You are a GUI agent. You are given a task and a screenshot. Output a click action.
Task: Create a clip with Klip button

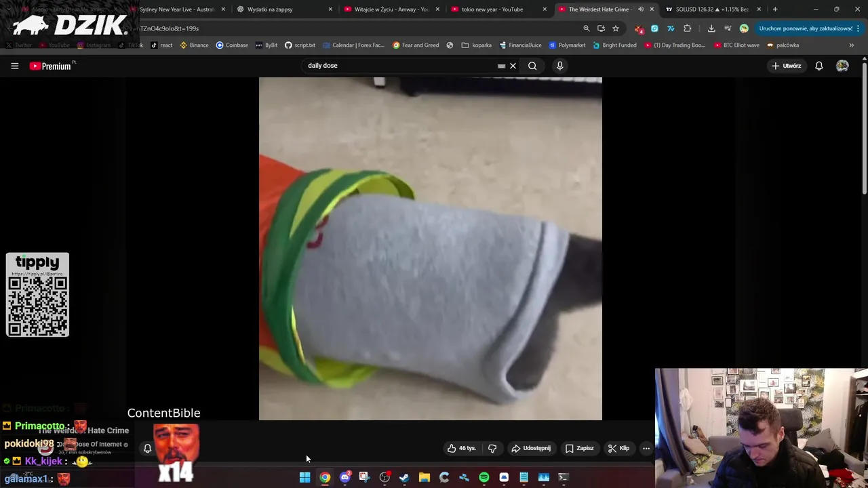[618, 448]
